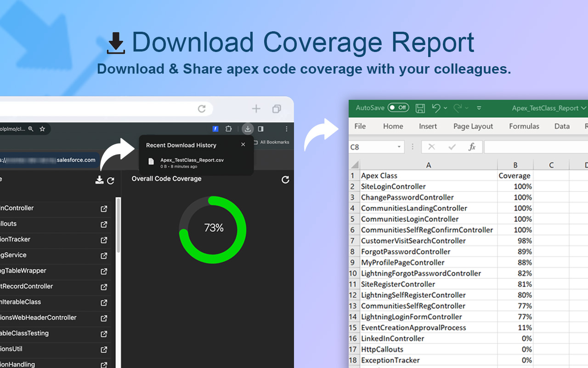Toggle Excel AutoSave switch
This screenshot has height=368, width=588.
pyautogui.click(x=398, y=108)
